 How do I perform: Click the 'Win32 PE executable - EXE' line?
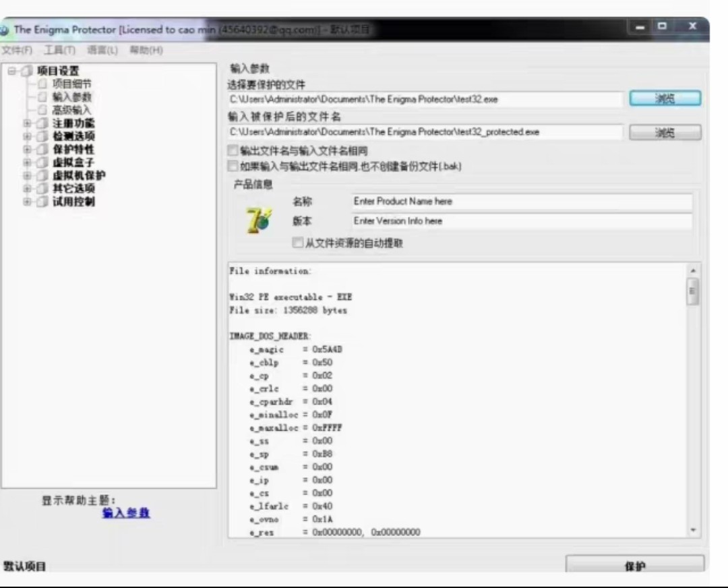(x=291, y=297)
